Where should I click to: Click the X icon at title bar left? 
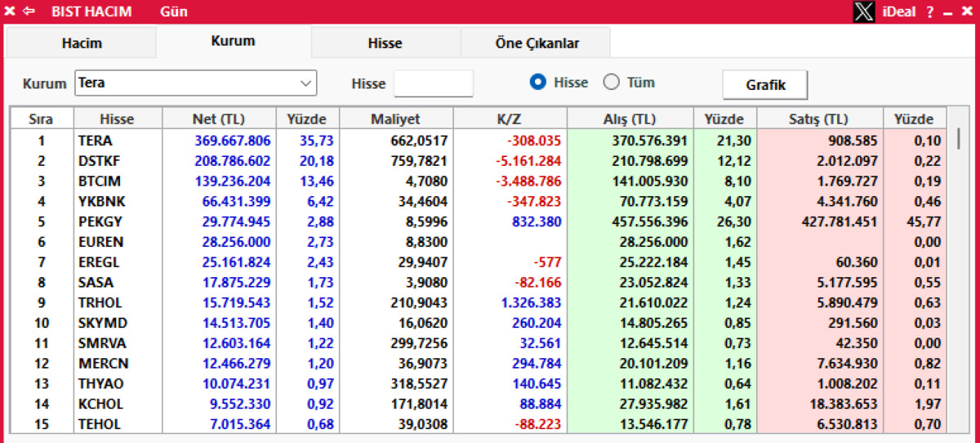[x=10, y=11]
